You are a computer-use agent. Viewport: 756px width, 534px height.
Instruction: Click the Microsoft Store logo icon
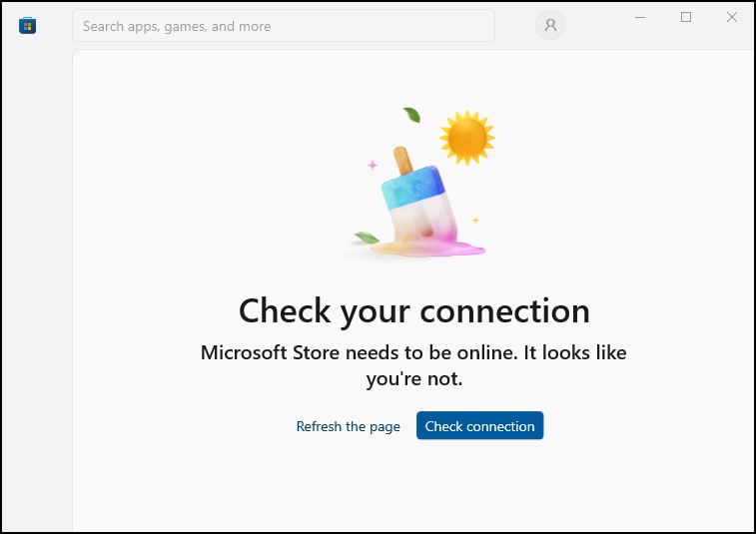click(28, 26)
